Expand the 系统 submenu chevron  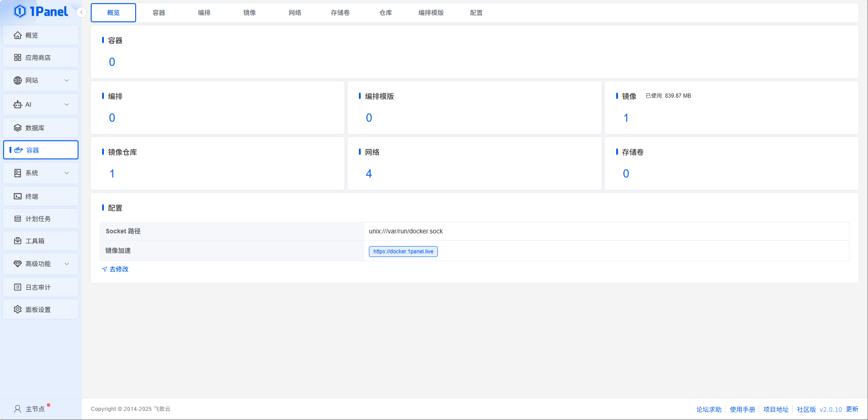(x=67, y=173)
